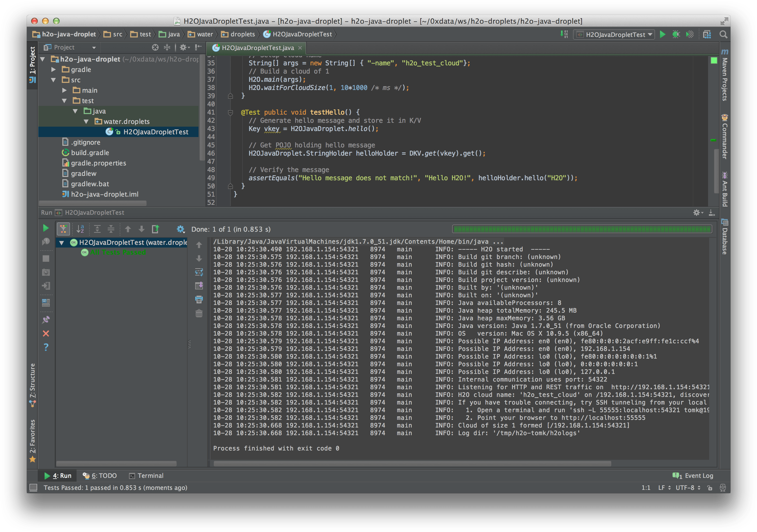Viewport: 757px width, 532px height.
Task: Clear console with the trash icon
Action: coord(199,313)
